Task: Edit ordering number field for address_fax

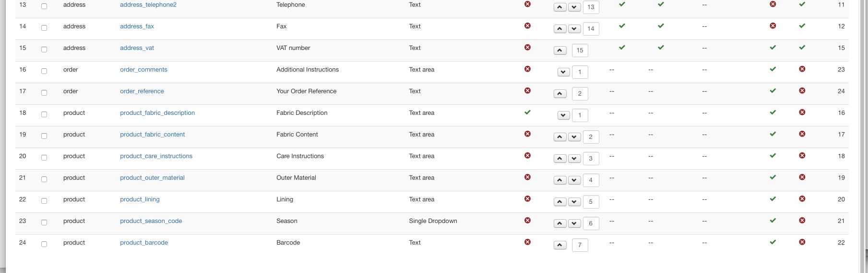Action: point(591,29)
